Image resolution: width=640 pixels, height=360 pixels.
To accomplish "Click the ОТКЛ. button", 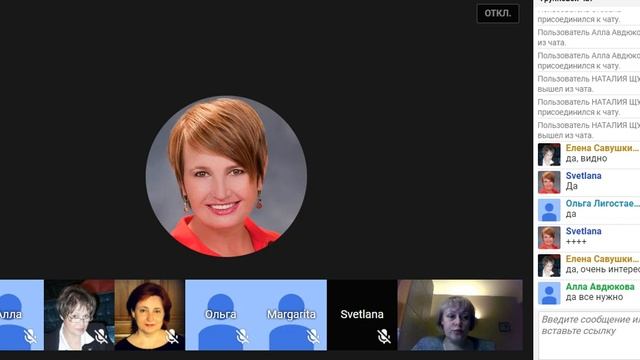I will pyautogui.click(x=498, y=13).
